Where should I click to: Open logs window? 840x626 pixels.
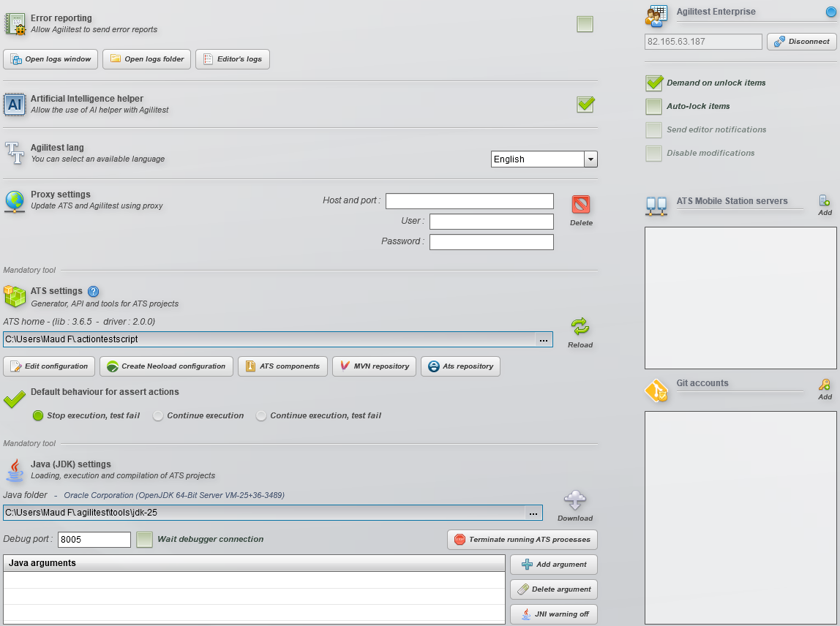tap(51, 59)
